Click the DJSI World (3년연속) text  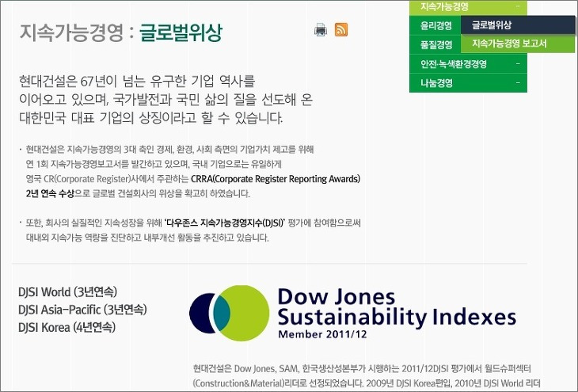67,291
